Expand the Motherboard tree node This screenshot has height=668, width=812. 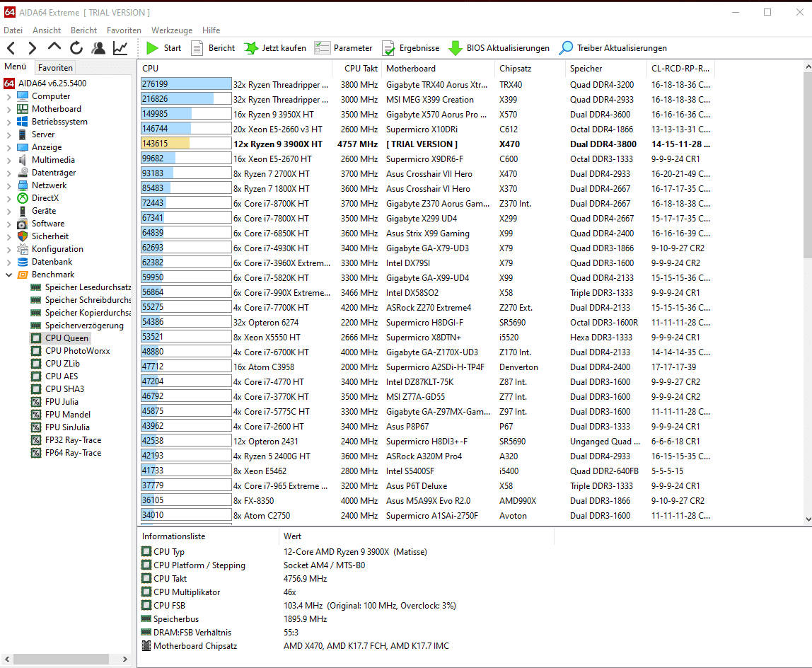tap(8, 109)
